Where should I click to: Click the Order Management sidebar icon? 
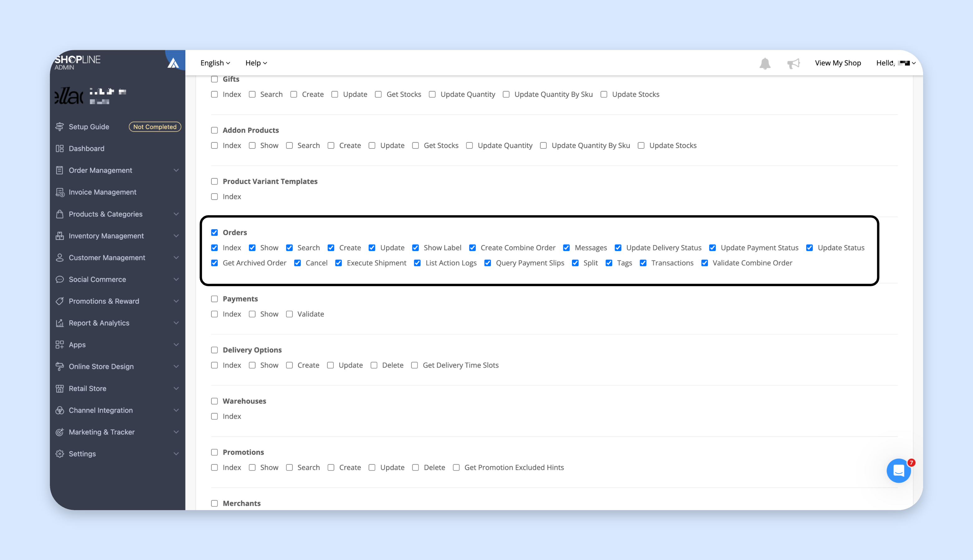(x=60, y=170)
